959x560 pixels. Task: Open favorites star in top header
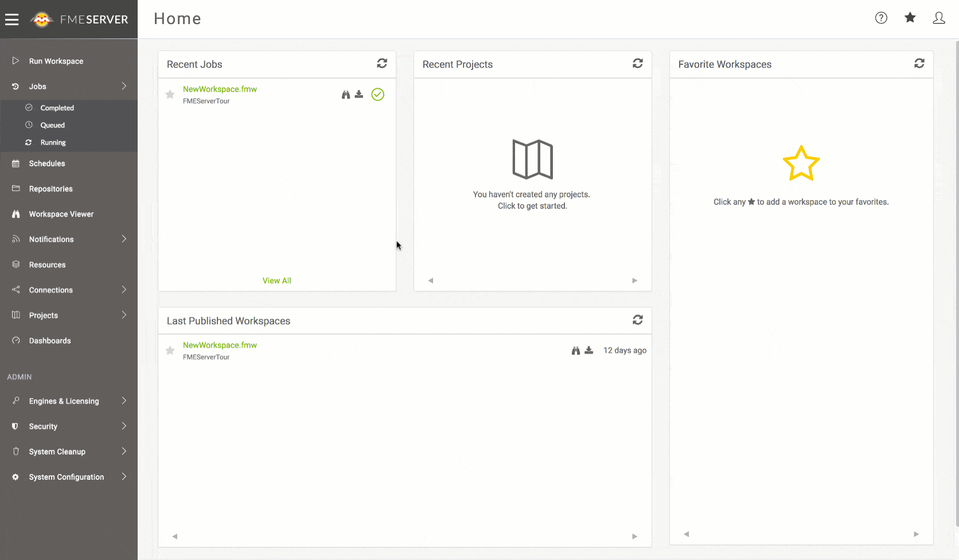point(910,18)
